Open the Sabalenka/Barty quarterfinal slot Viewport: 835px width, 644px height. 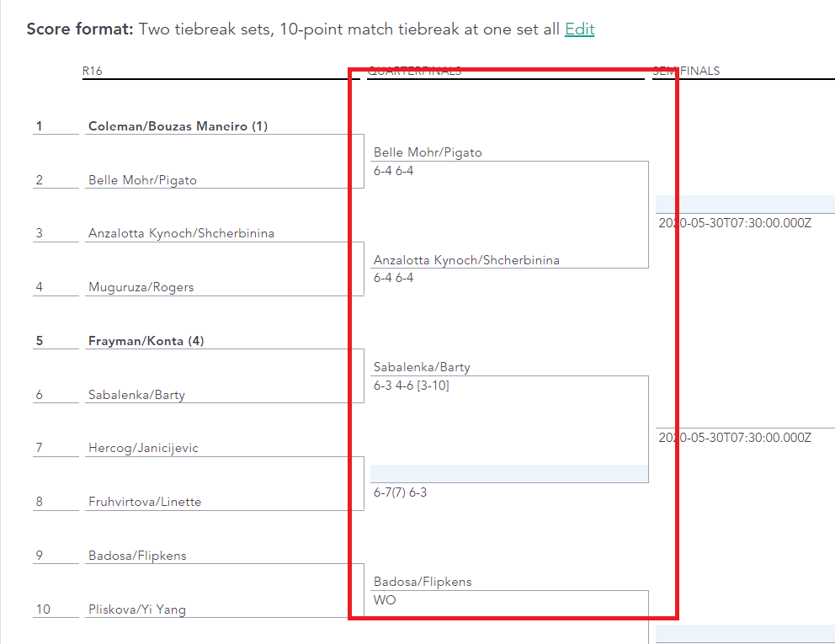(422, 366)
